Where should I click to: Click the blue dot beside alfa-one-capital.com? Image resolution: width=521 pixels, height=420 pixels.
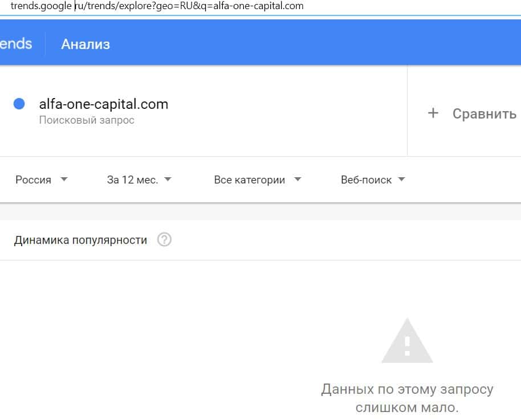tap(19, 104)
